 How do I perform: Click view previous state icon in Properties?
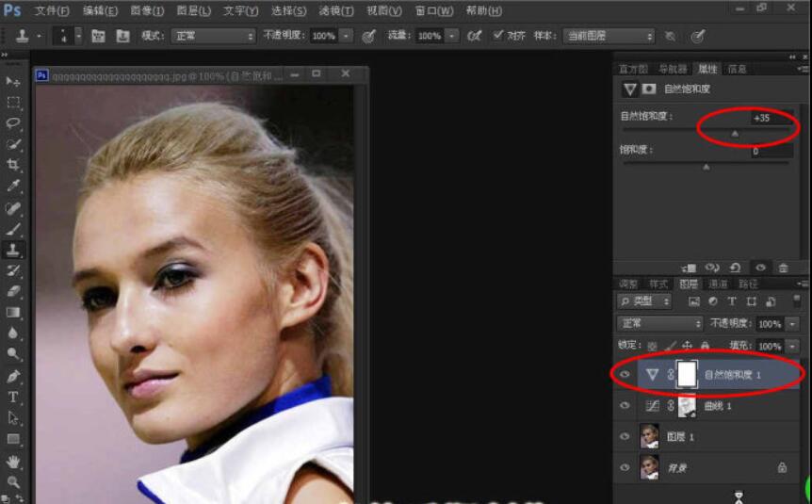pos(712,268)
